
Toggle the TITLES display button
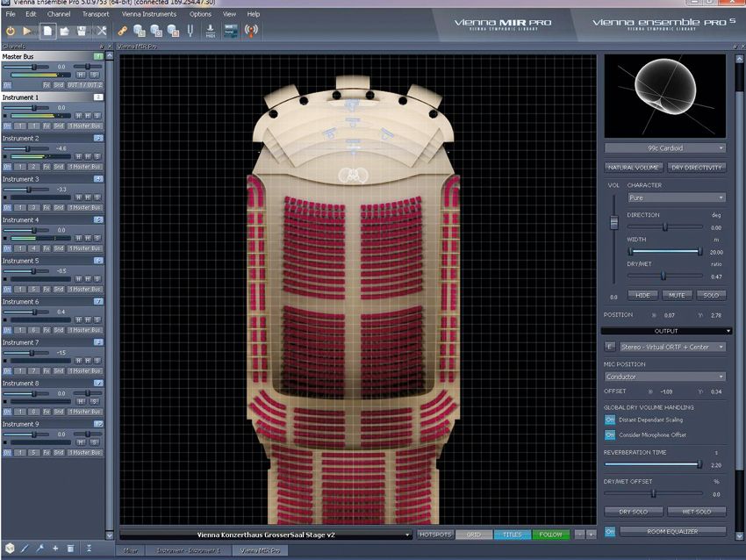pos(513,535)
